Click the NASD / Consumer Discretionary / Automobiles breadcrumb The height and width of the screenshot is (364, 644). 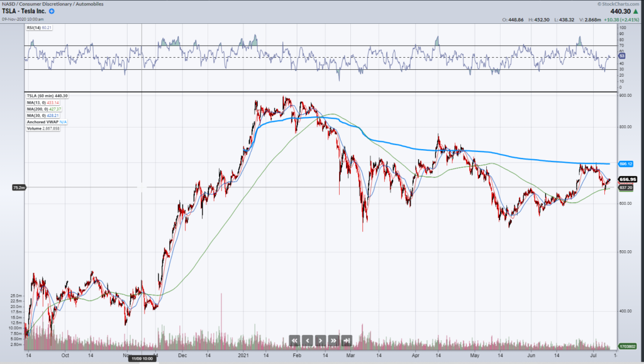click(53, 4)
